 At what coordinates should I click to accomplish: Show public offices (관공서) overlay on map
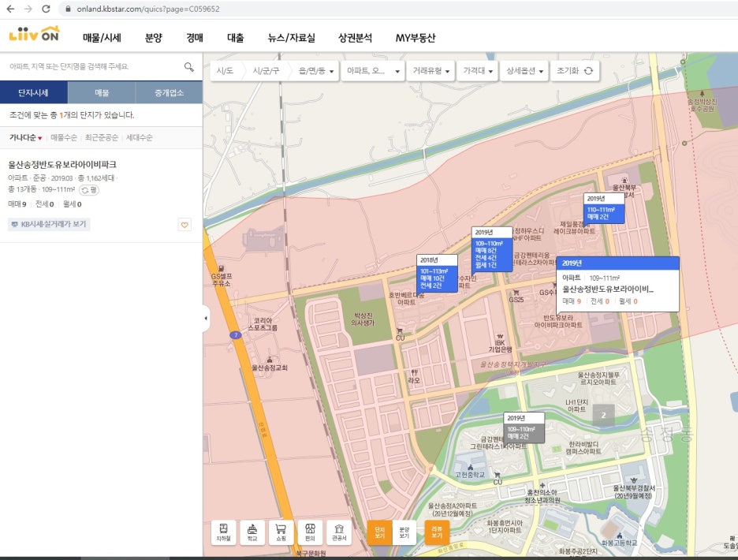[x=339, y=532]
